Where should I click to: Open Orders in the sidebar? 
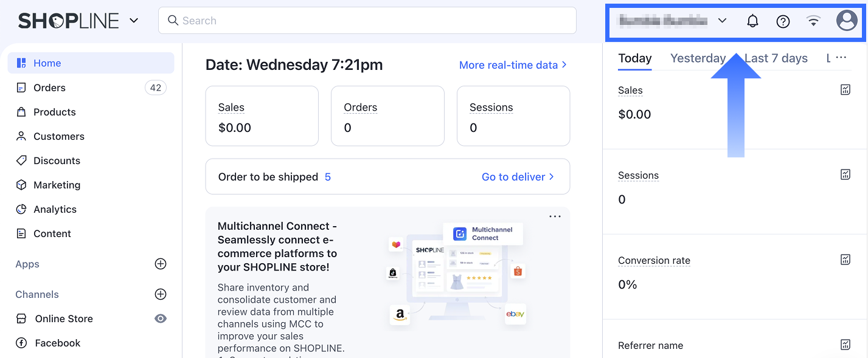click(49, 88)
